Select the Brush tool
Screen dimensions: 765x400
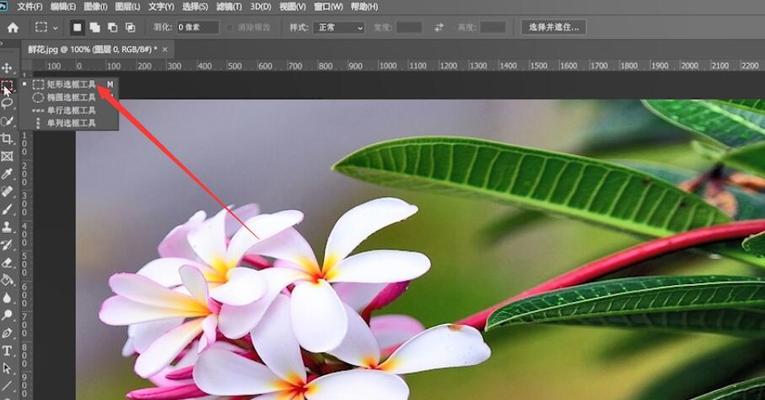(x=7, y=209)
